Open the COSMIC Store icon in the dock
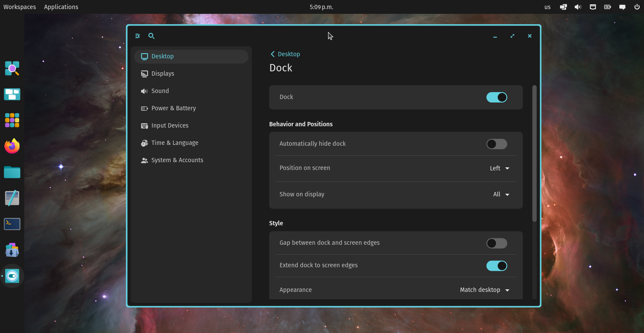 point(12,250)
